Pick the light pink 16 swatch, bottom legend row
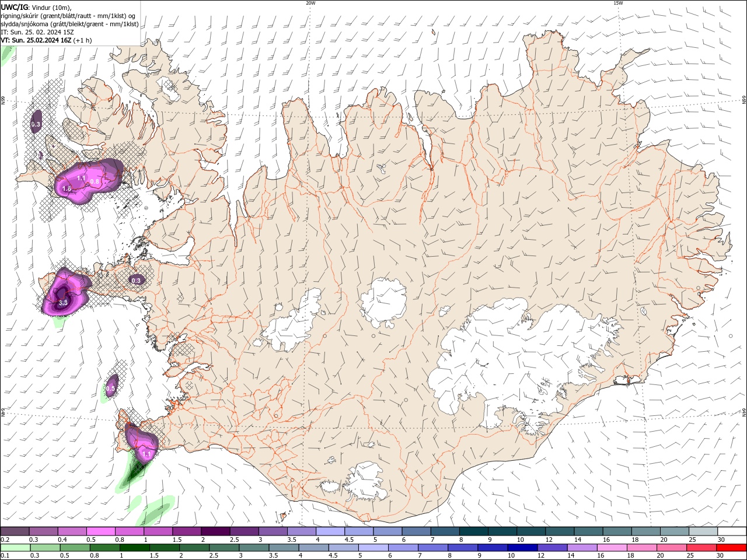Screen dimensions: 747x560 pos(611,548)
